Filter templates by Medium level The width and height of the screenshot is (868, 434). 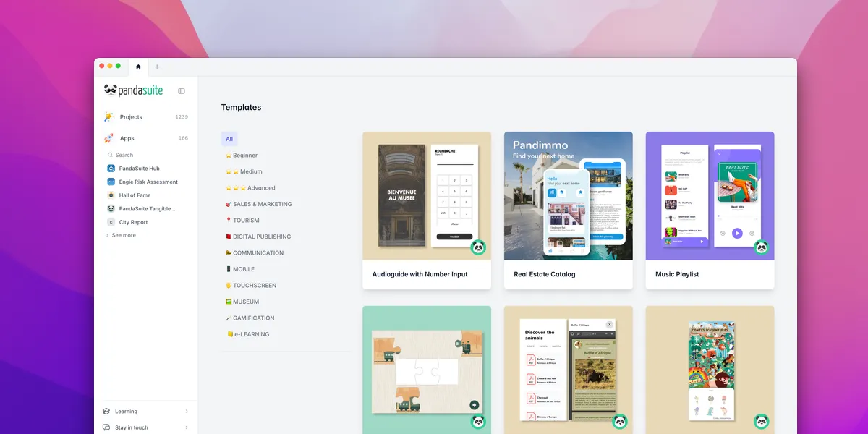pos(244,171)
